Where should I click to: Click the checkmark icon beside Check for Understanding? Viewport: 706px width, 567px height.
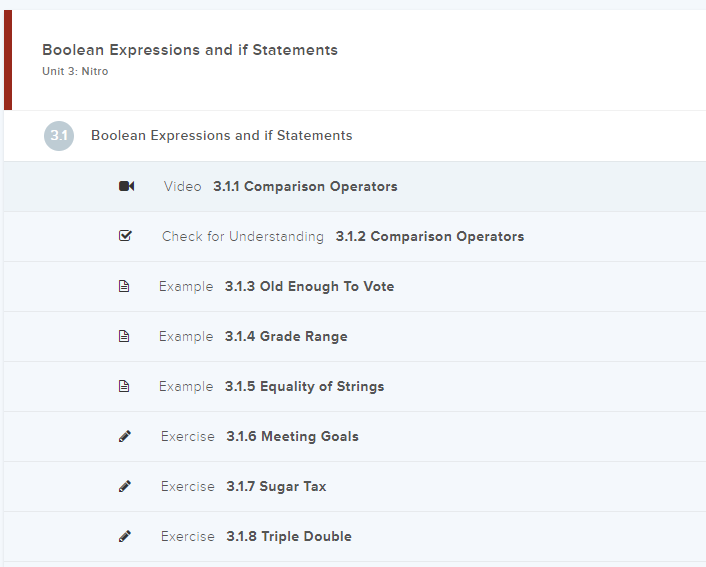point(125,236)
